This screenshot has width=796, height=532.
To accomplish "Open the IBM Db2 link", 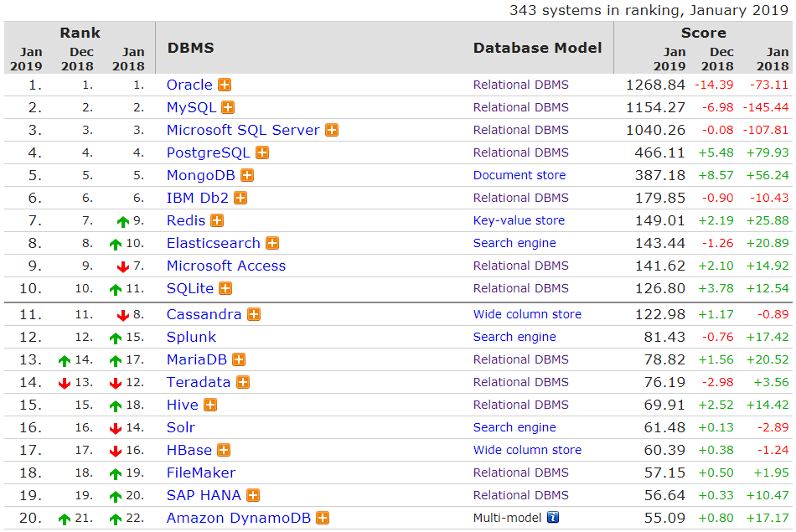I will point(198,198).
